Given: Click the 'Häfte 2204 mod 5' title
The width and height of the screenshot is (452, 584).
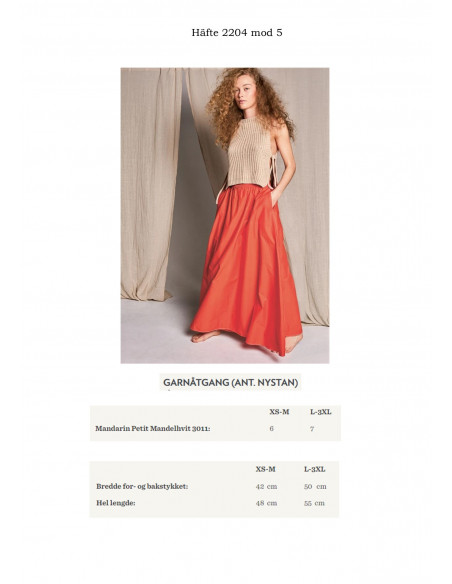Looking at the screenshot, I should (237, 33).
